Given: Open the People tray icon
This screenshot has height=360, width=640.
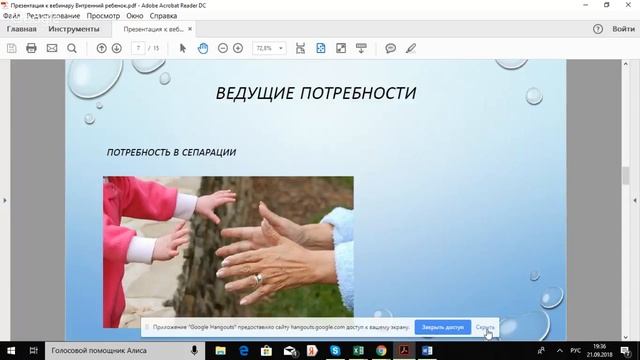Looking at the screenshot, I should point(541,351).
